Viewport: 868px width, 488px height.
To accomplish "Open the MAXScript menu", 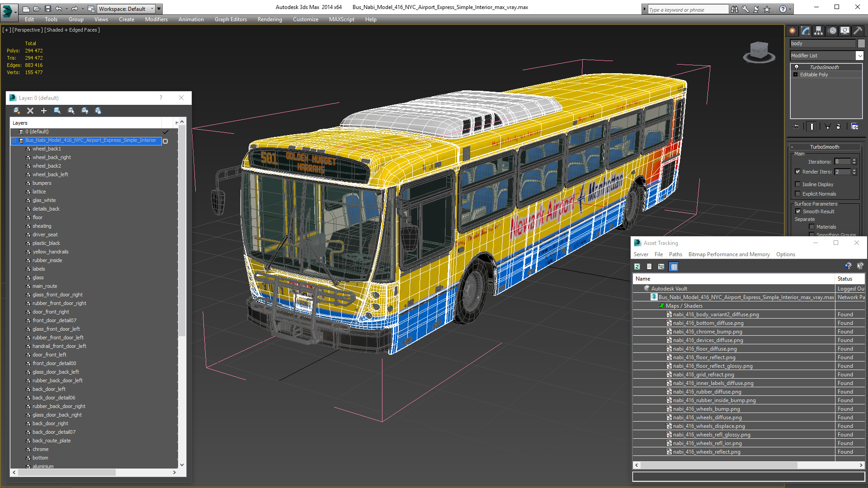I will point(342,19).
